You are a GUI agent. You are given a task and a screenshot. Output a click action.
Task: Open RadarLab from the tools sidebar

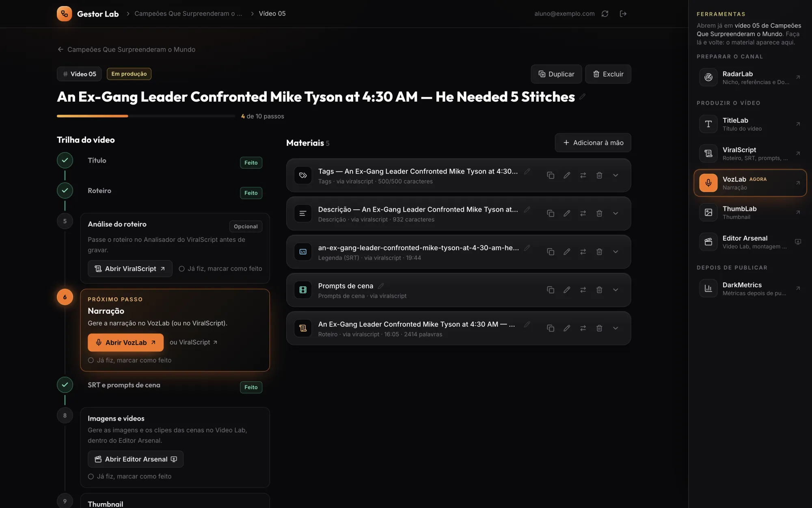point(750,77)
